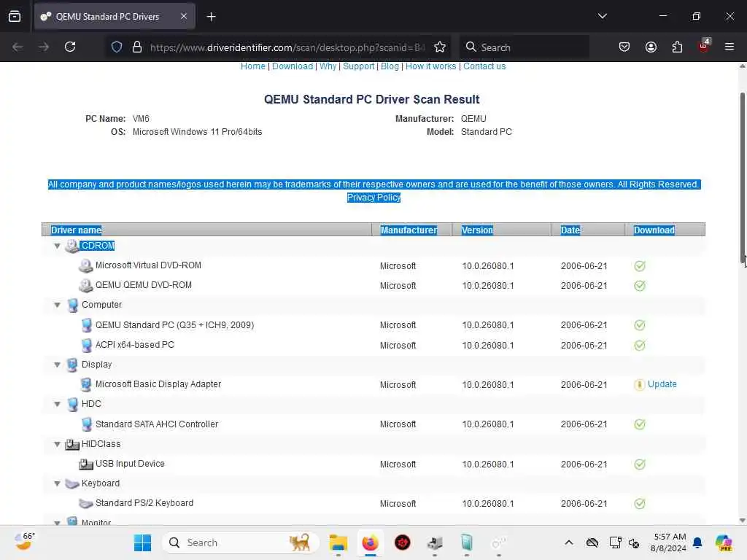Reload the page with the refresh button
Viewport: 747px width, 560px height.
point(70,47)
